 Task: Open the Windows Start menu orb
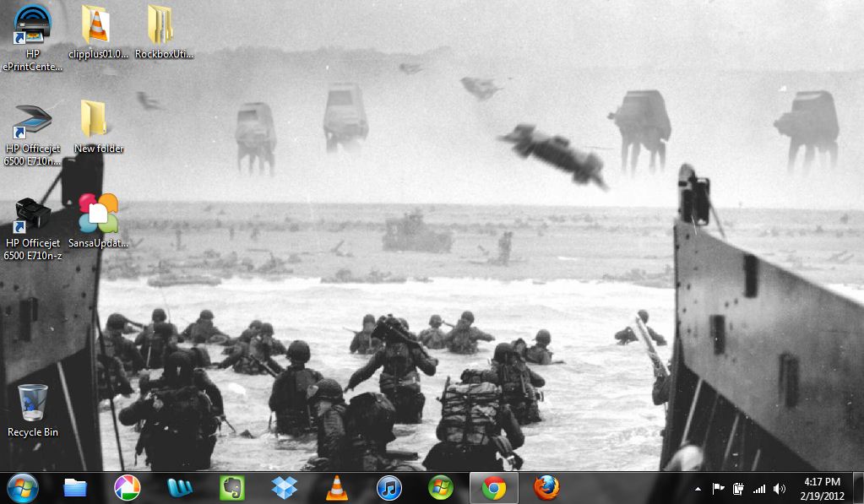click(22, 488)
